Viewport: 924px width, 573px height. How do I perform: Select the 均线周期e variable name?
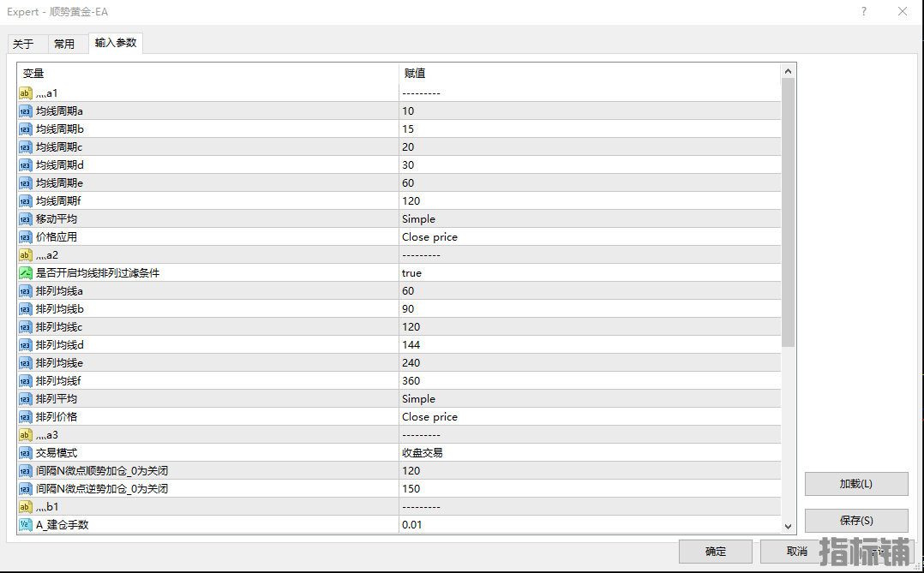[59, 183]
